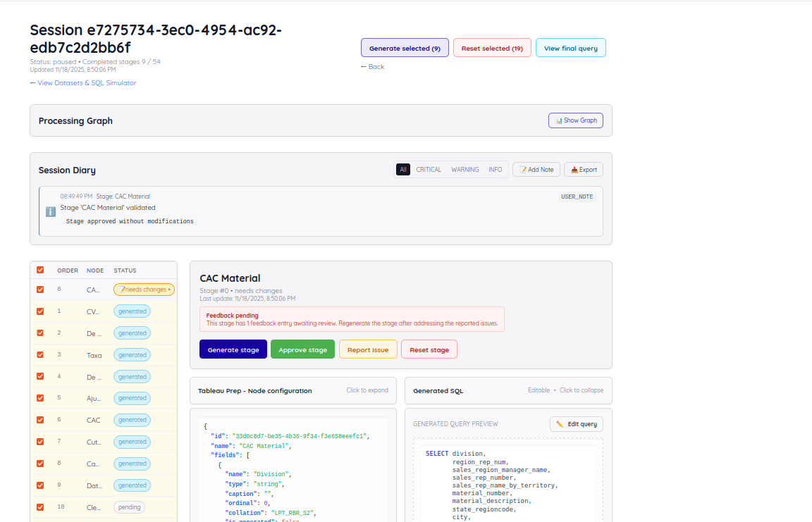Filter Session Diary by All
The height and width of the screenshot is (522, 812).
(403, 170)
